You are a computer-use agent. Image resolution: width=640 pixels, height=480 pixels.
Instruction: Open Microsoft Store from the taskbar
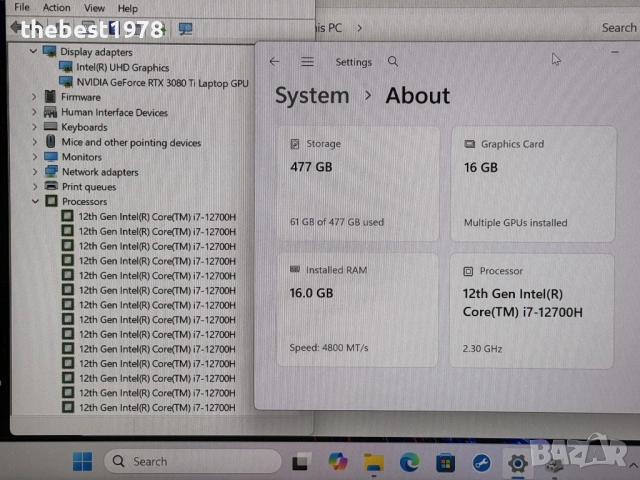click(445, 462)
